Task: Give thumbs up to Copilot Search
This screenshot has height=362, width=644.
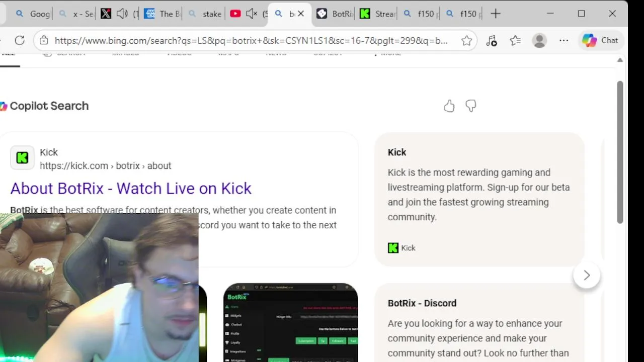Action: (x=449, y=106)
